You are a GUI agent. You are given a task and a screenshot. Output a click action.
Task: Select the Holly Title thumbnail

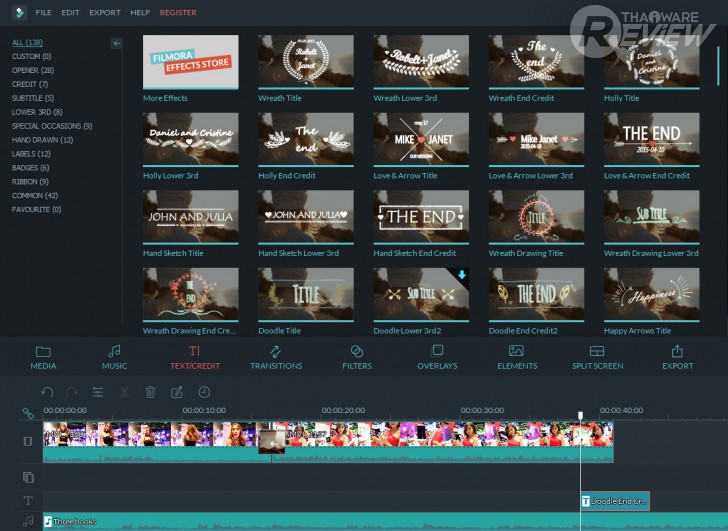click(x=651, y=62)
